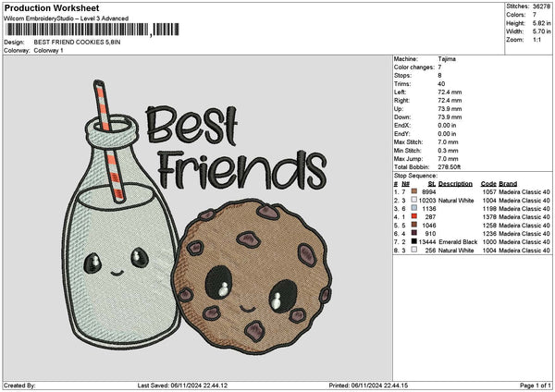Screen dimensions: 555x392
Task: Click the design name 'BEST FRIEND COOKIES 5,8IN'
Action: [x=77, y=43]
